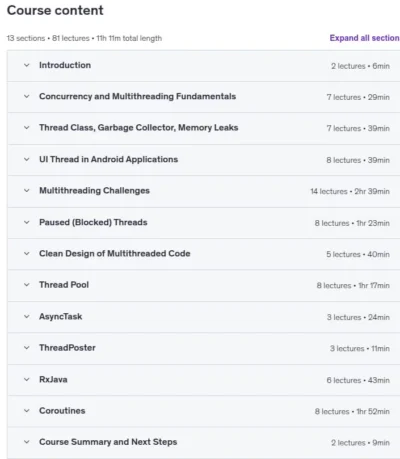Open the Thread Pool section title
Screen dimensions: 400x459
pos(64,285)
